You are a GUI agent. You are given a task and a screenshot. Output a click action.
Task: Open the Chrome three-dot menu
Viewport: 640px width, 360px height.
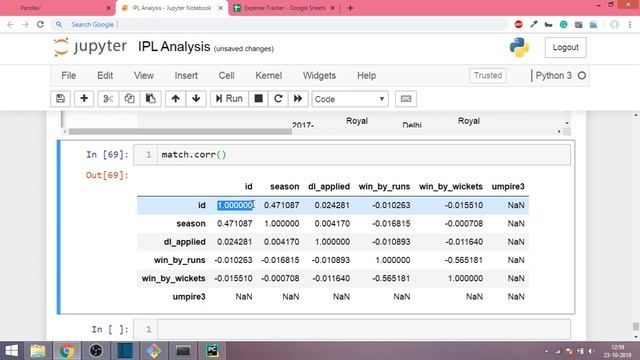click(x=630, y=24)
